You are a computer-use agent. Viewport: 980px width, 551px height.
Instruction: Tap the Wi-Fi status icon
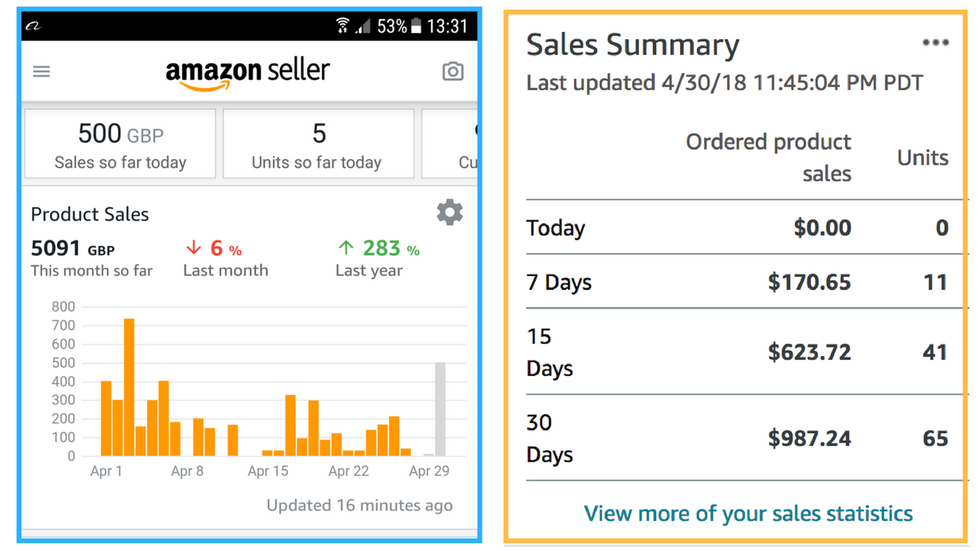pos(342,26)
